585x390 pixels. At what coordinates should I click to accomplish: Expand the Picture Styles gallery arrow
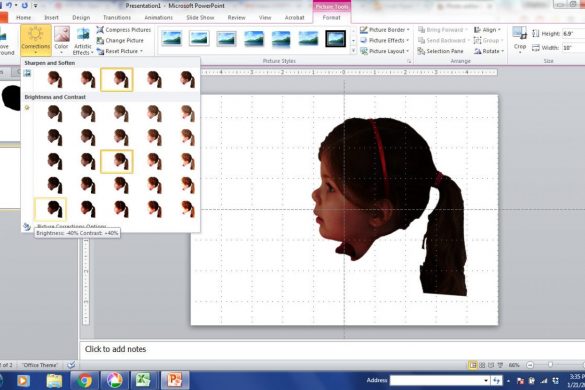point(353,51)
